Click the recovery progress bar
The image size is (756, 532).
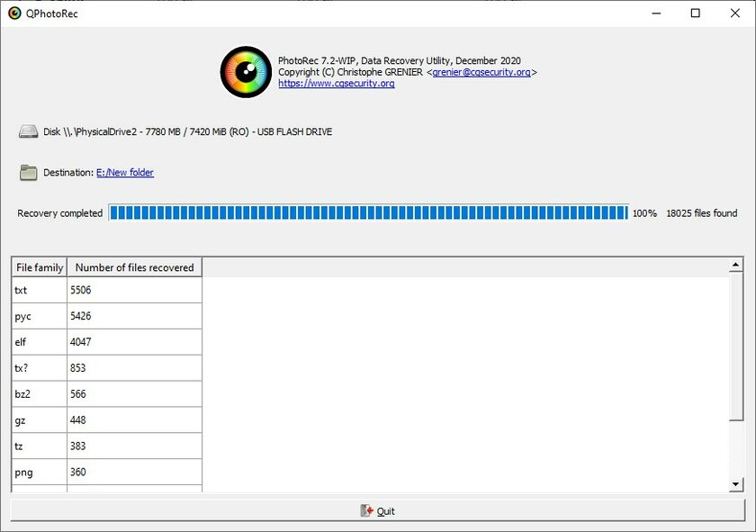pos(369,212)
